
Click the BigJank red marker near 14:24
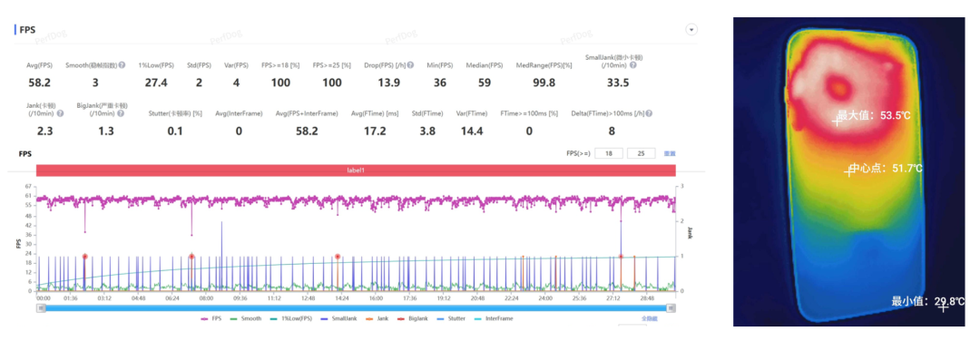tap(338, 257)
